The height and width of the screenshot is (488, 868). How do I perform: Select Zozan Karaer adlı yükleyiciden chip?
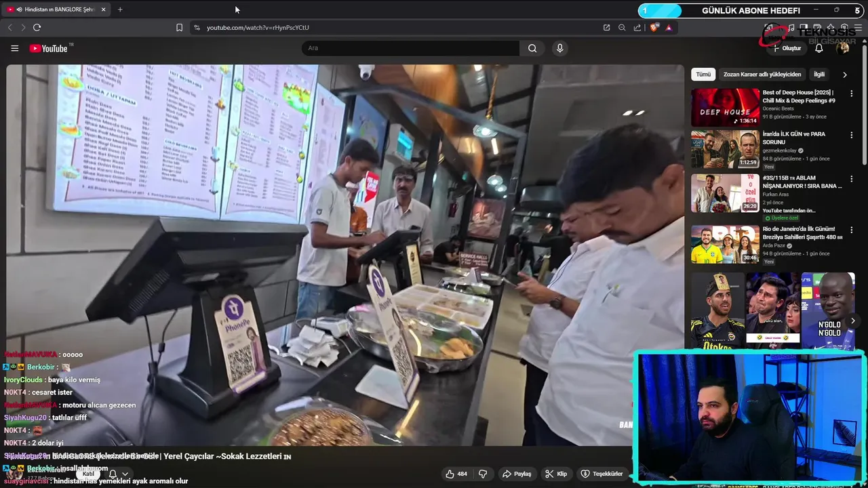pos(762,75)
